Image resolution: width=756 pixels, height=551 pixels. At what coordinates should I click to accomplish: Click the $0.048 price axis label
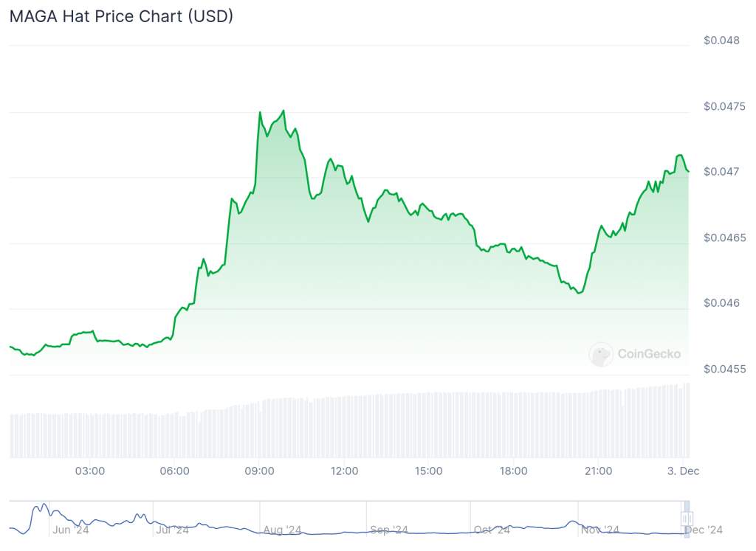[x=721, y=40]
